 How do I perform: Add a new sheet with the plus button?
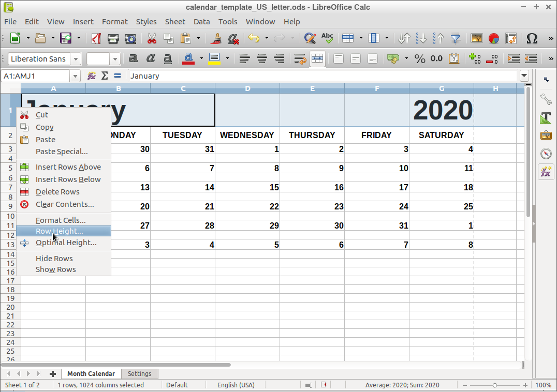pyautogui.click(x=52, y=373)
